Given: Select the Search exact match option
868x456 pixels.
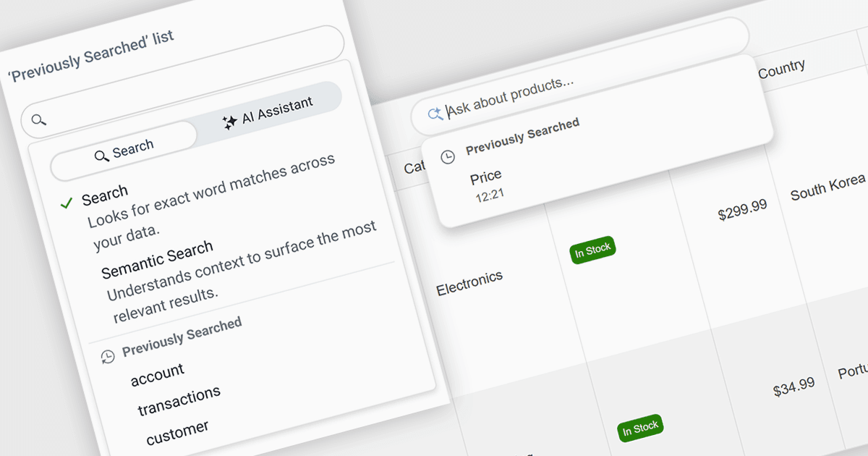Looking at the screenshot, I should (210, 203).
